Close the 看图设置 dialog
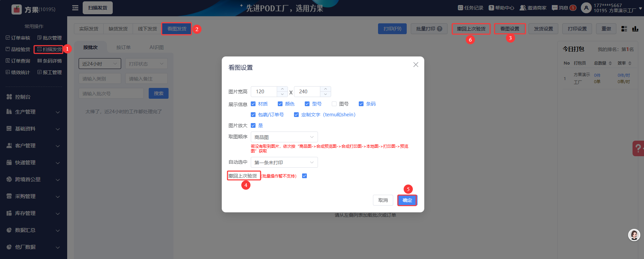644x259 pixels. click(x=416, y=65)
